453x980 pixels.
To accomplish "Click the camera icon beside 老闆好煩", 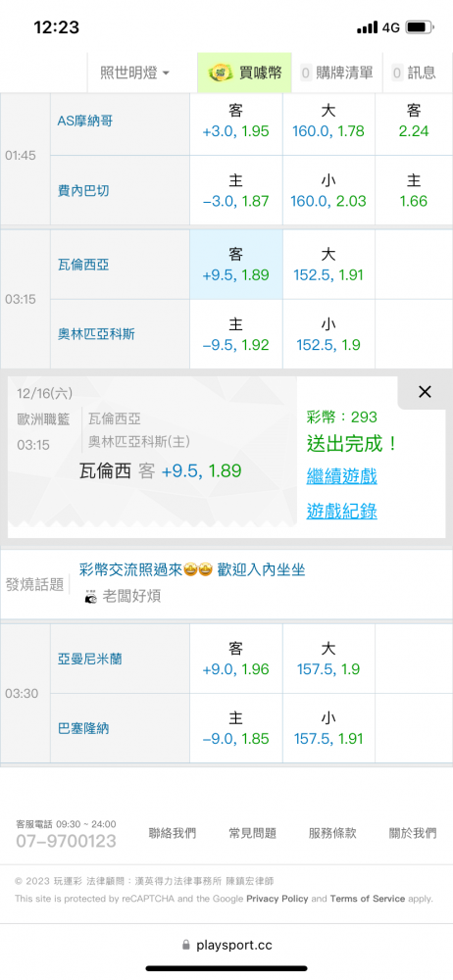I will (91, 597).
